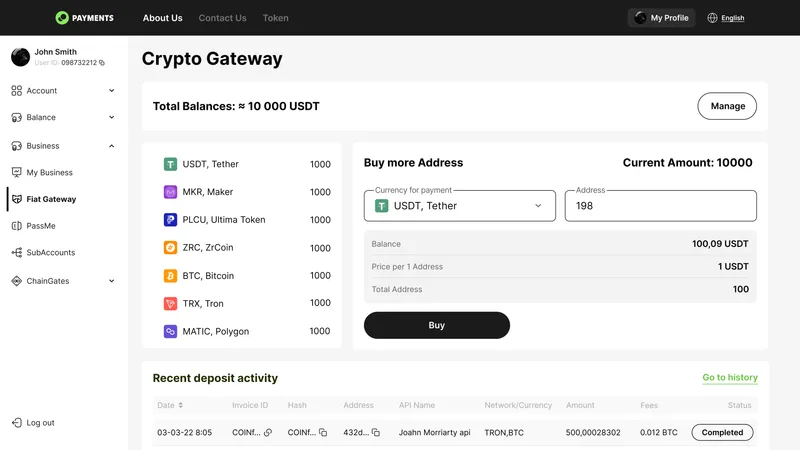Copy the User ID 098732212
The image size is (800, 450).
click(x=102, y=63)
